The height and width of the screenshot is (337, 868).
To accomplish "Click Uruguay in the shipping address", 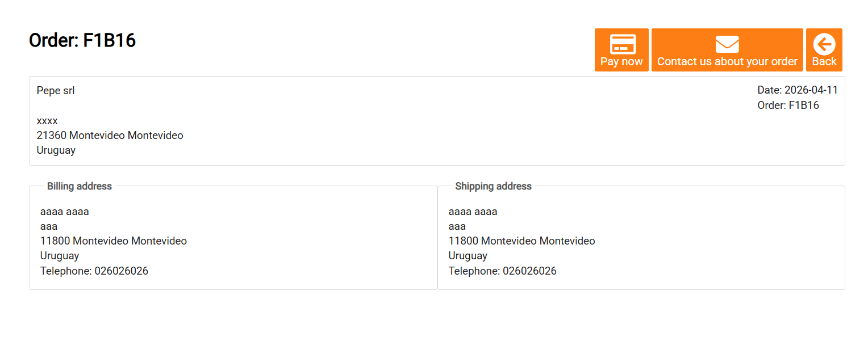I will pos(468,255).
